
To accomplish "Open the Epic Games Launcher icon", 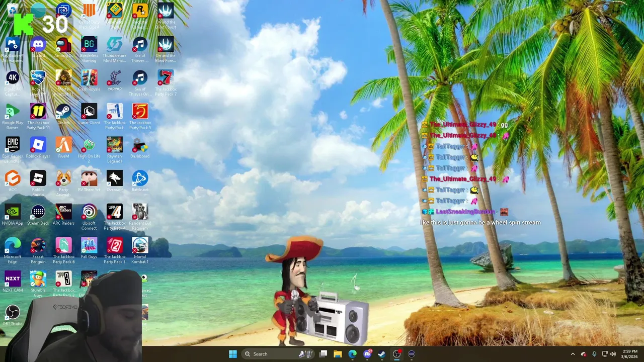I will coord(13,150).
